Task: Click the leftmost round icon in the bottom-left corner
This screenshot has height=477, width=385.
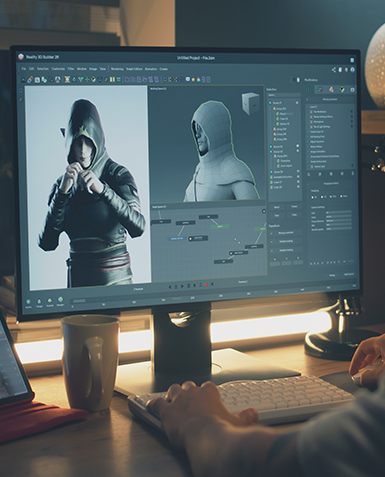Action: [x=29, y=301]
